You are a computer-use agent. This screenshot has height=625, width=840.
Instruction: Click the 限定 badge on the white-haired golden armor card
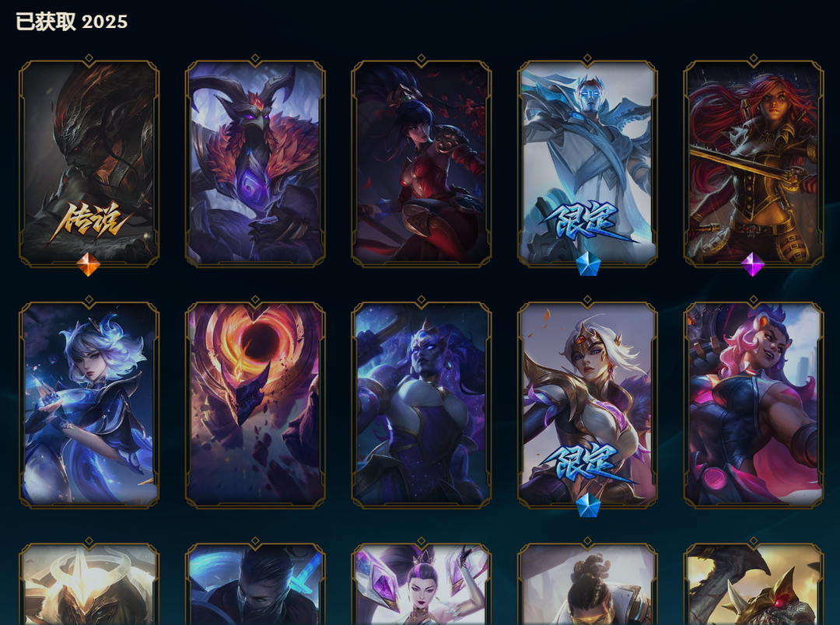[586, 463]
